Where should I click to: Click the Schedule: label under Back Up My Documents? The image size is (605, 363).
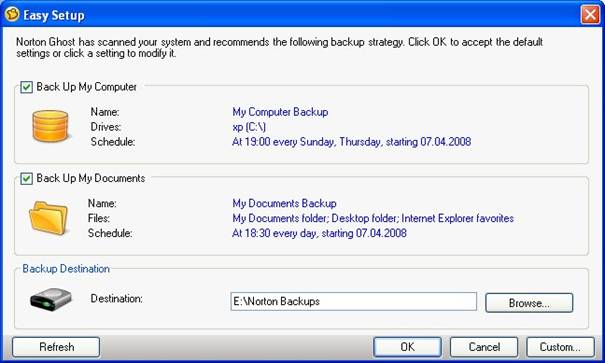110,233
